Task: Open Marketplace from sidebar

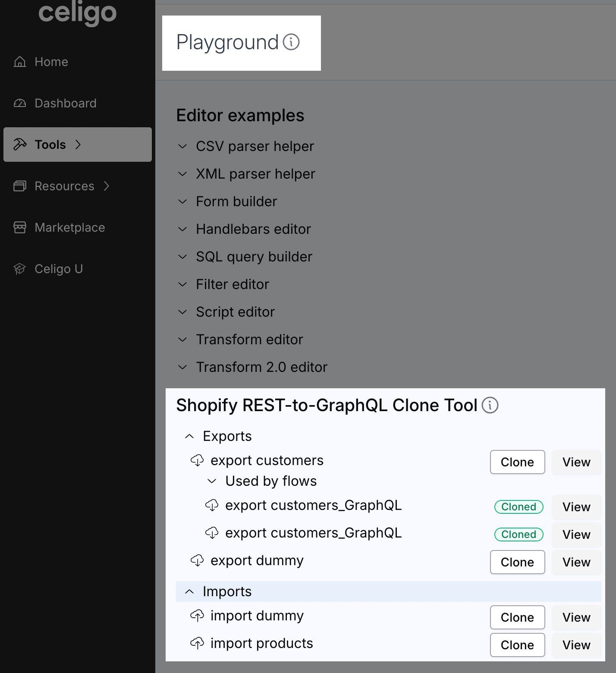Action: 78,227
